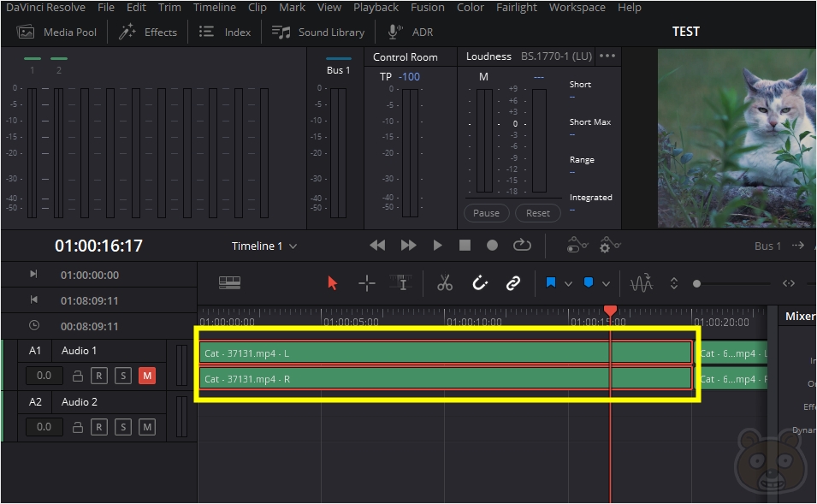This screenshot has width=817, height=504.
Task: Expand the Timeline 1 dropdown
Action: click(x=293, y=246)
